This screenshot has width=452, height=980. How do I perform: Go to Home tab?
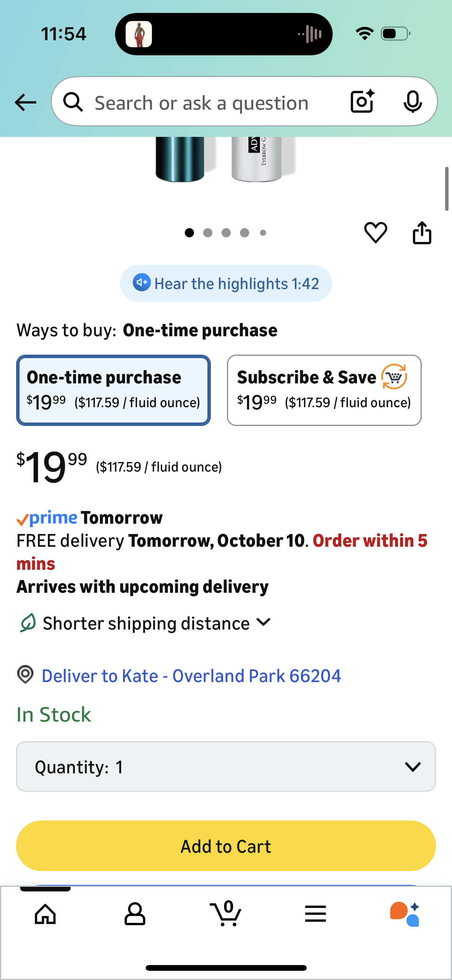point(45,914)
